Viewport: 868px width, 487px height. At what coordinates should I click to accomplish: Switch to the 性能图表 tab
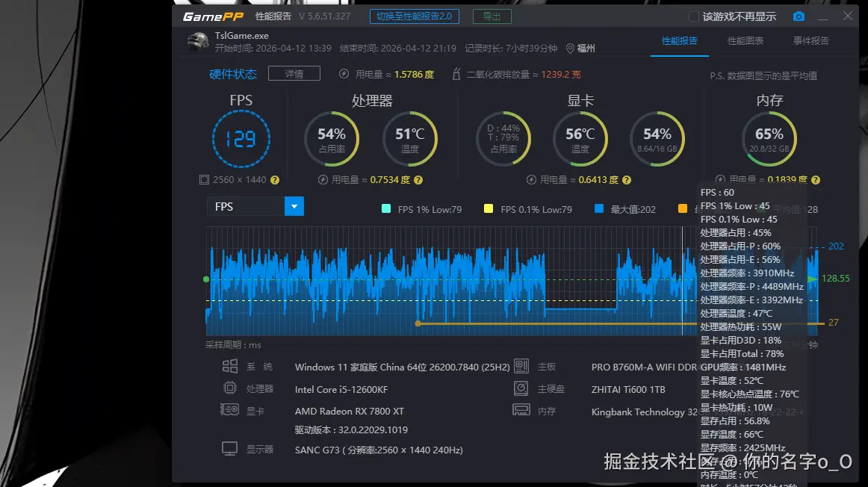[x=745, y=41]
